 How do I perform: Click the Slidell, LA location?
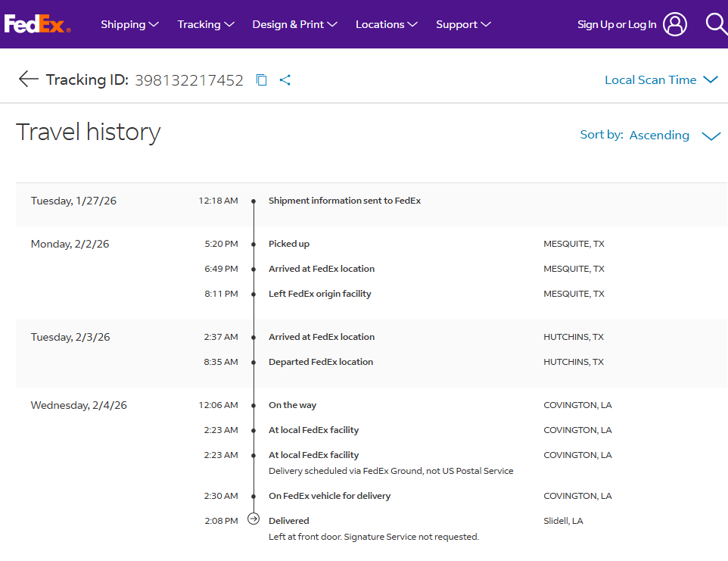(563, 521)
